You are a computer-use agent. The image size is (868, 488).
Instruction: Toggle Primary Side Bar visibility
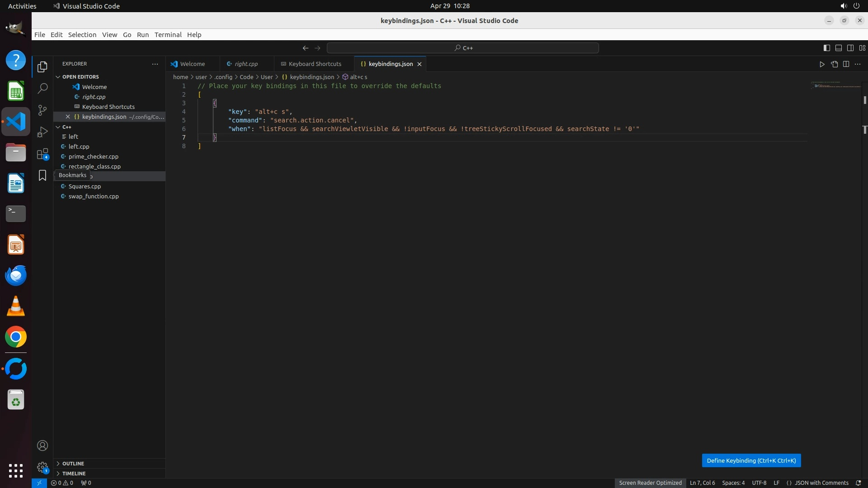click(826, 48)
